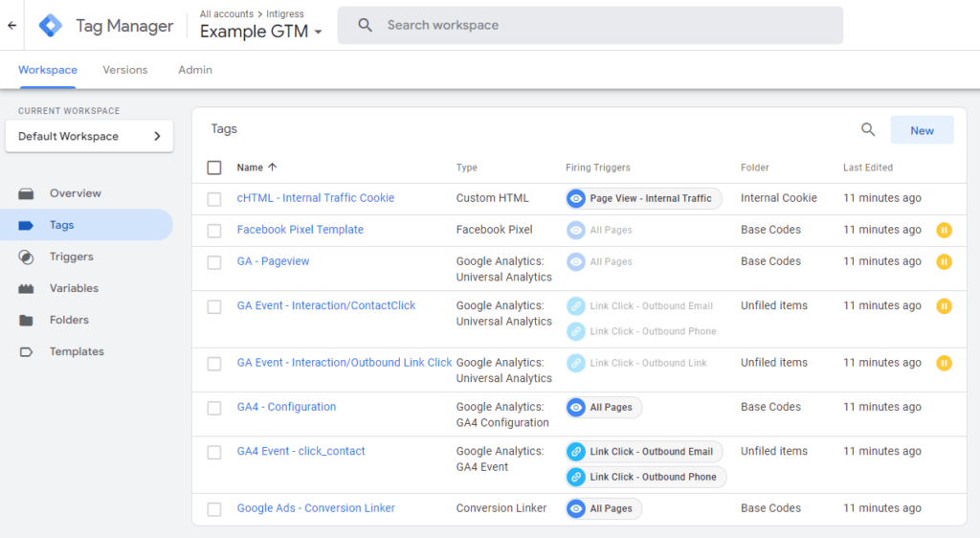Image resolution: width=980 pixels, height=538 pixels.
Task: Click paused status icon for Facebook Pixel Template
Action: point(944,230)
